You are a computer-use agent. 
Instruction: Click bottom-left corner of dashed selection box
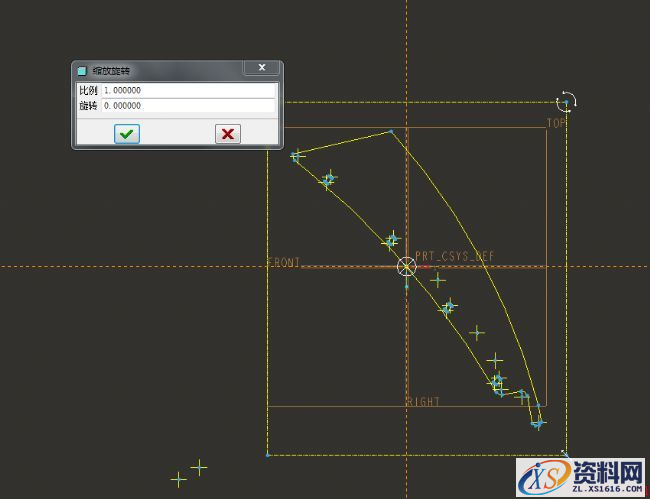coord(268,455)
